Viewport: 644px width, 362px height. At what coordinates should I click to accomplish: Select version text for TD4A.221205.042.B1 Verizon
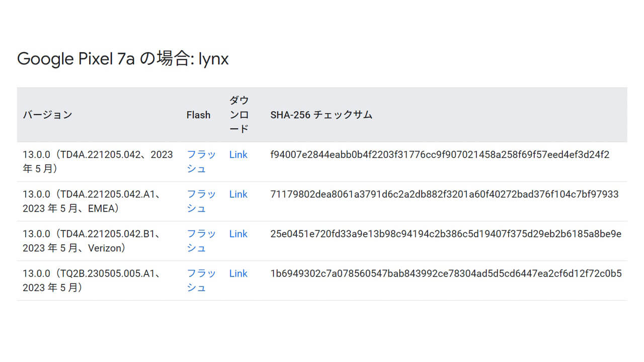tap(91, 241)
